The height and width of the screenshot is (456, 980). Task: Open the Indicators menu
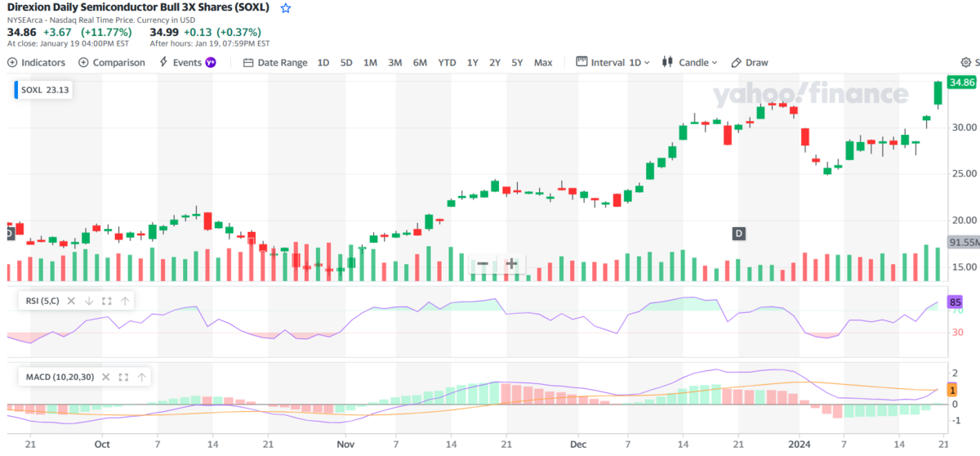coord(37,62)
